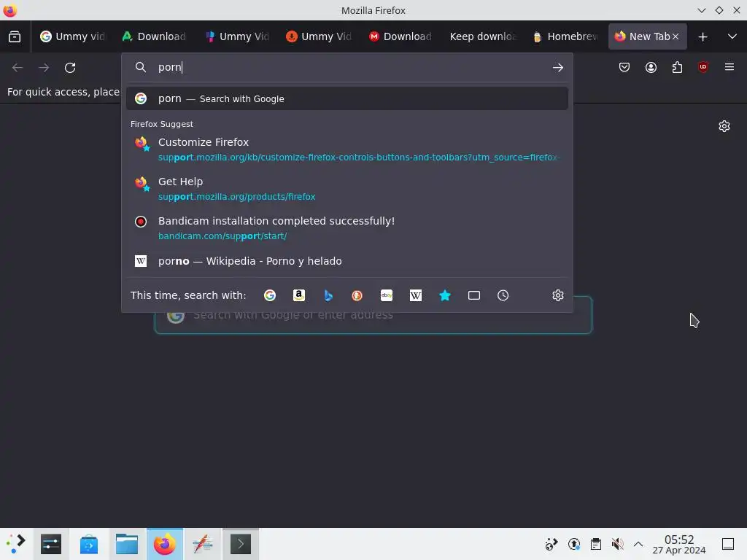Open the Firefox hamburger menu
The height and width of the screenshot is (560, 747).
tap(729, 67)
